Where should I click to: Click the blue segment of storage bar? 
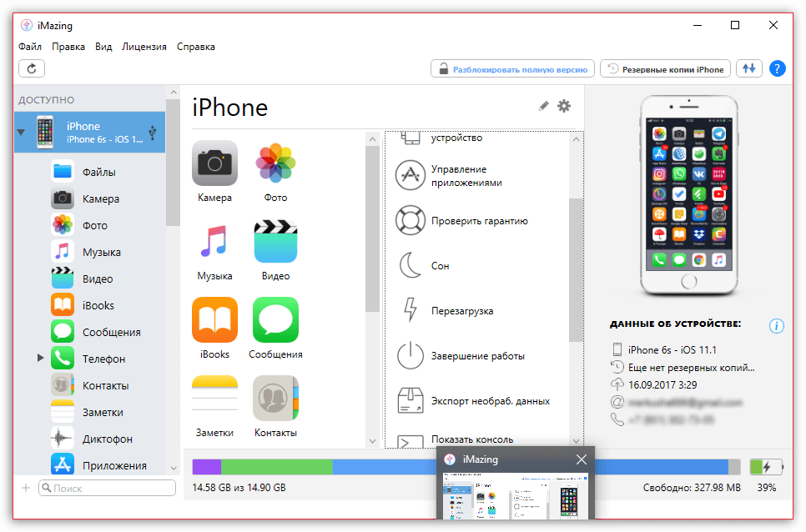pos(384,466)
